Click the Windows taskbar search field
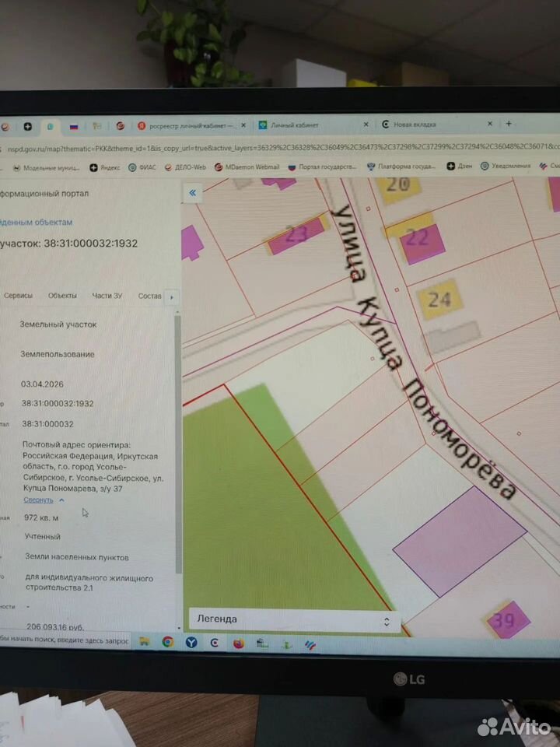The width and height of the screenshot is (560, 747). pos(65,641)
